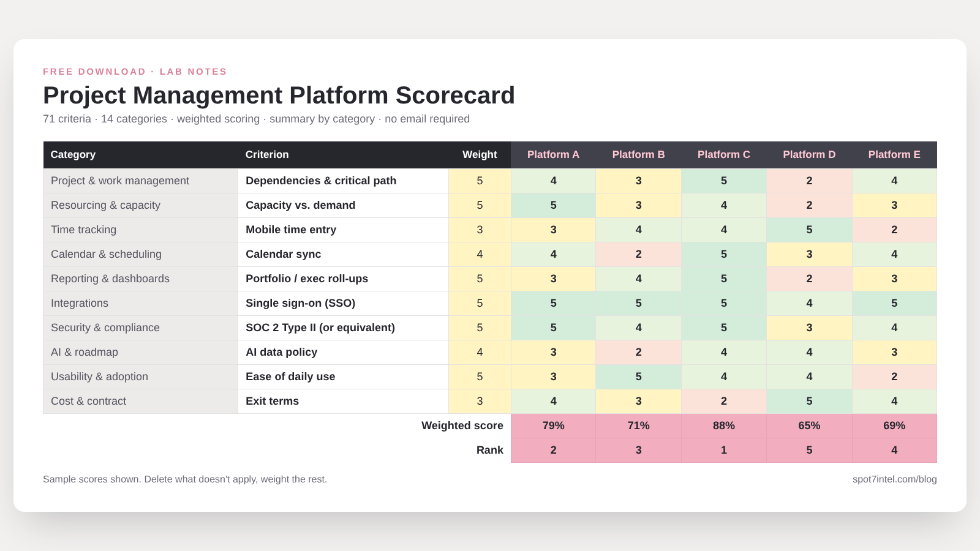Screen dimensions: 980x551
Task: Click Platform A's 79% weighted score
Action: pos(553,425)
